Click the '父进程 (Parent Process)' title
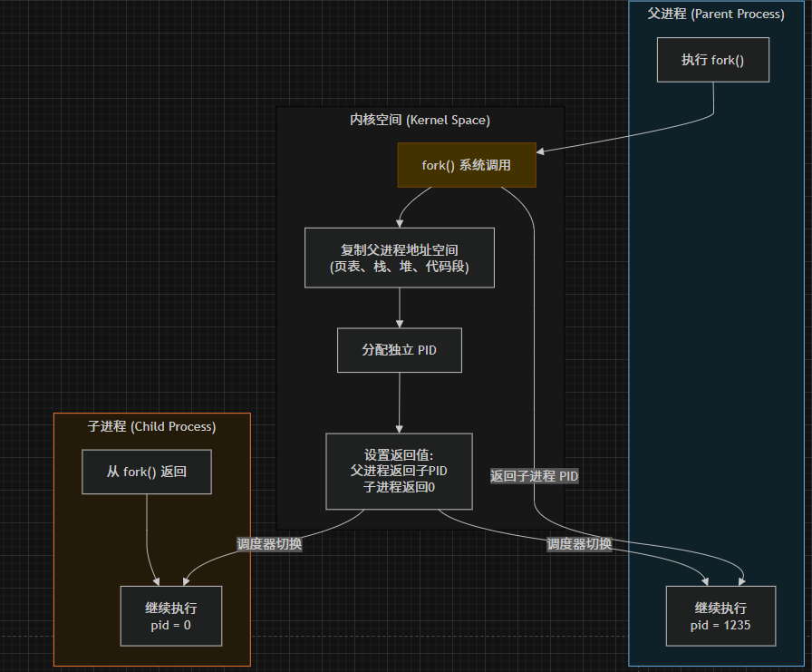Image resolution: width=812 pixels, height=672 pixels. pos(716,14)
